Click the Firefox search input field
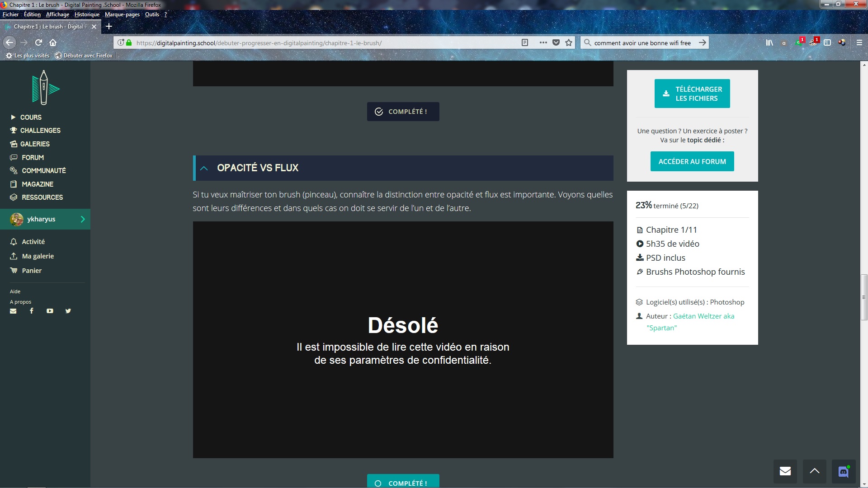 (x=642, y=43)
